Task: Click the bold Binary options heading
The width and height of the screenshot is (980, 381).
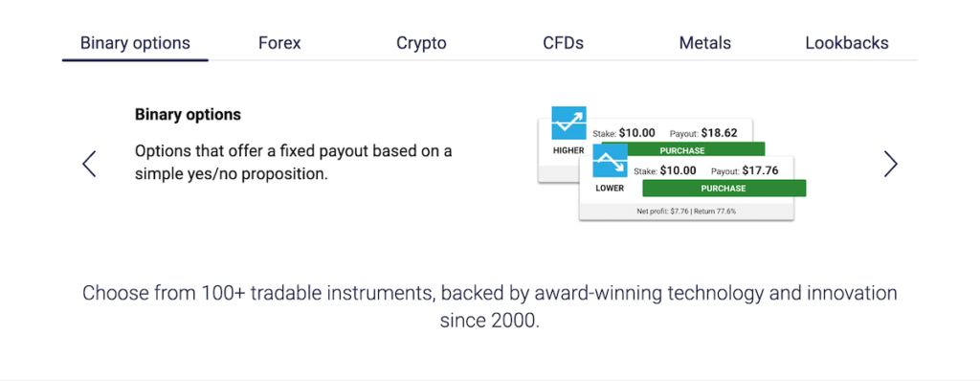Action: click(188, 115)
